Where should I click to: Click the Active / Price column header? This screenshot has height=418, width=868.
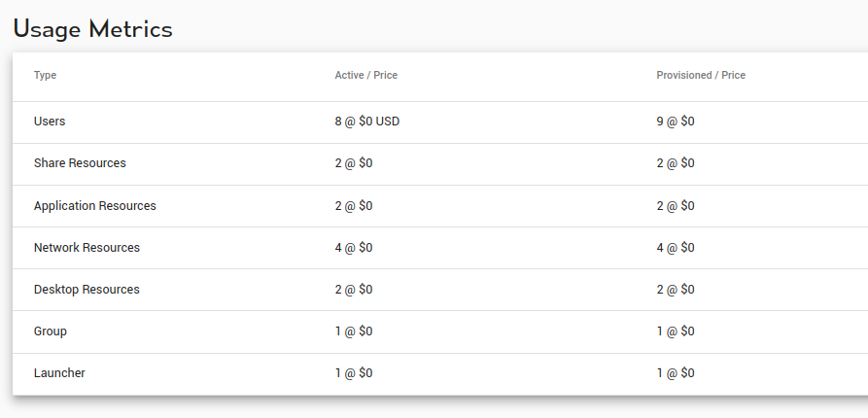click(x=365, y=75)
